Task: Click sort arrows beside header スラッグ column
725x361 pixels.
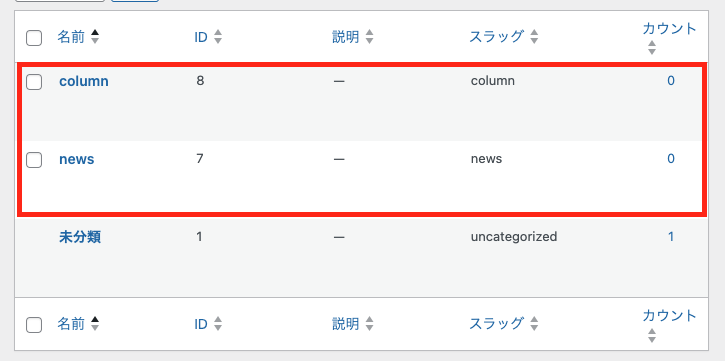Action: pos(534,37)
